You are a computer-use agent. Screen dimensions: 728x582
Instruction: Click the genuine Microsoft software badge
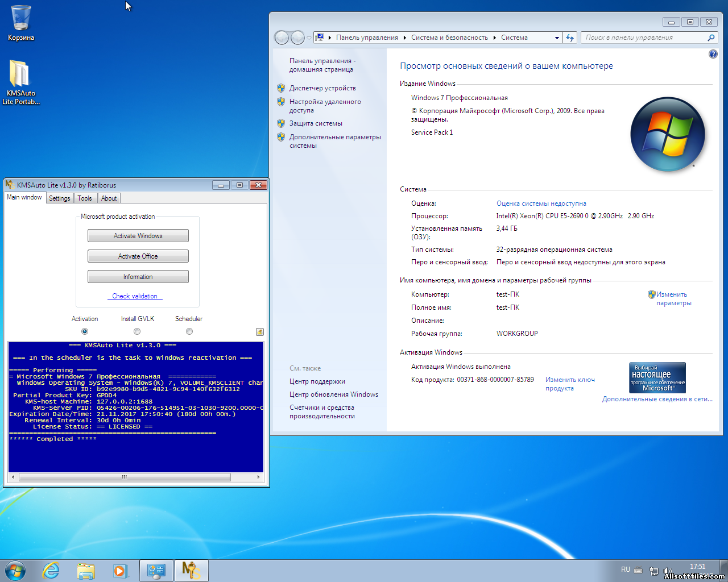point(657,377)
